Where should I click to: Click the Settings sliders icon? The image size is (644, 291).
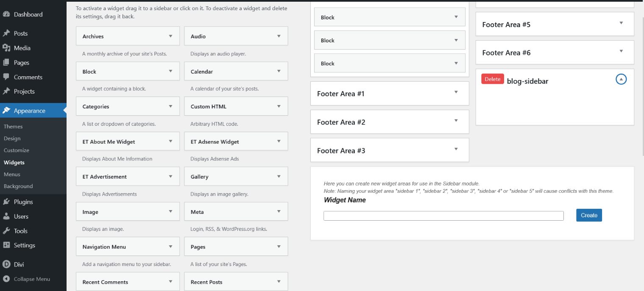[6, 245]
